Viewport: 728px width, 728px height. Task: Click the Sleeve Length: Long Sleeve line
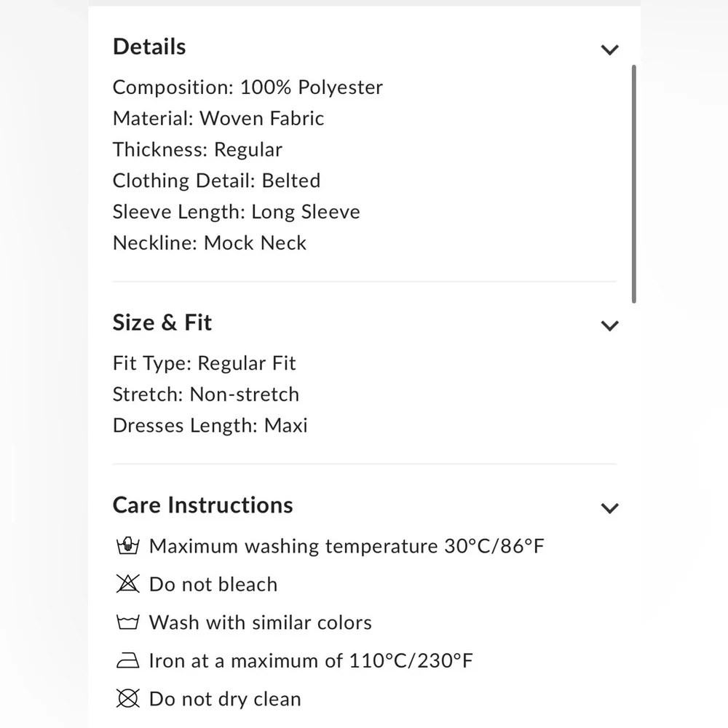[x=237, y=212]
